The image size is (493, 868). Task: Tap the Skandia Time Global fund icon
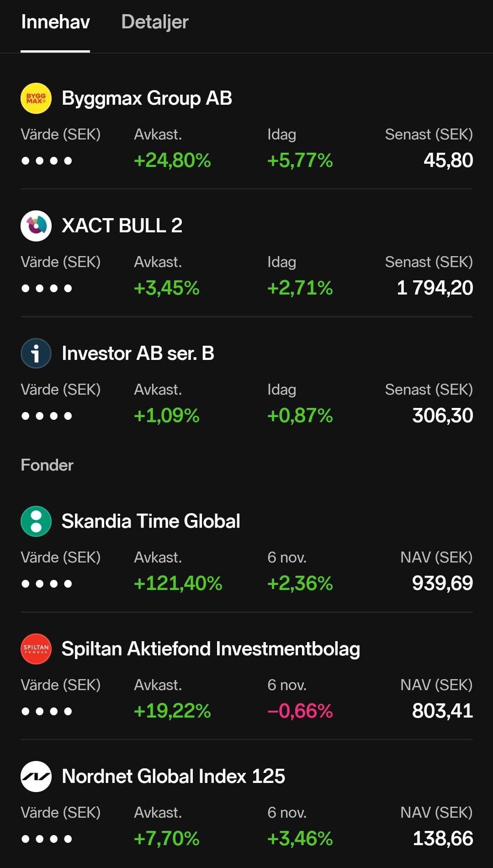click(36, 521)
